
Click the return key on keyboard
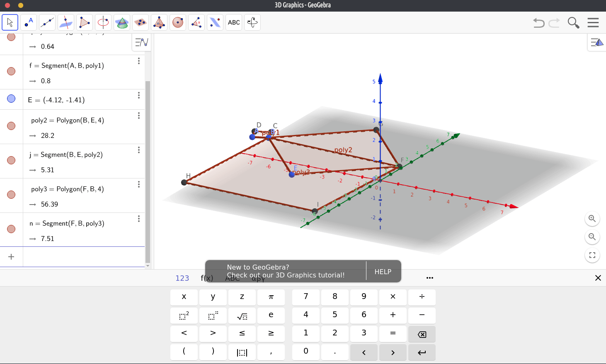422,352
